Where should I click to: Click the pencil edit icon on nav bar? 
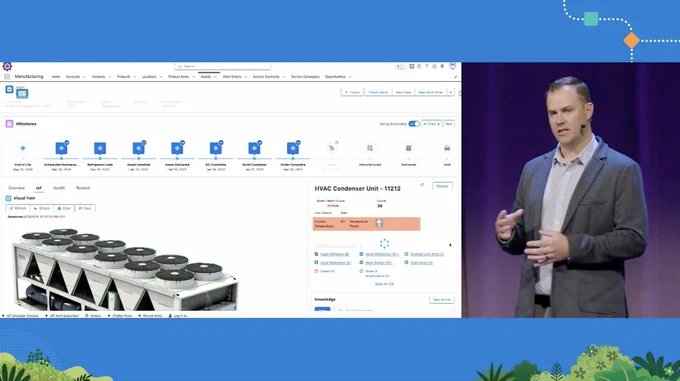point(455,77)
